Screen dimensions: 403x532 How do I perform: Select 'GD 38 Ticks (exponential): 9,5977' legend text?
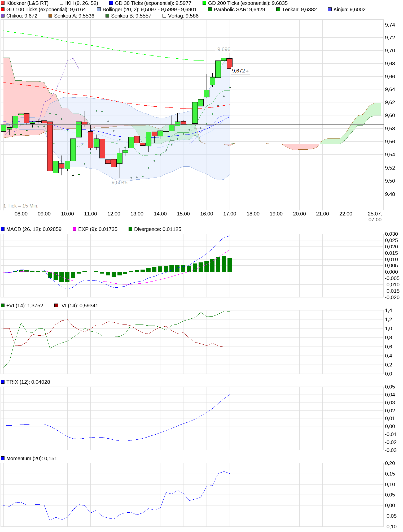pyautogui.click(x=153, y=3)
